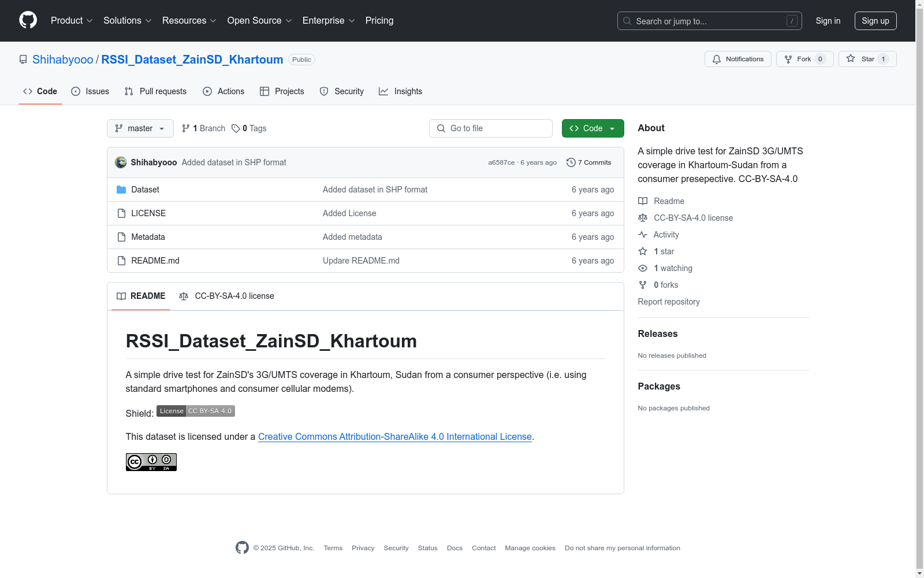This screenshot has width=924, height=578.
Task: Open the green Code dropdown
Action: click(x=593, y=128)
